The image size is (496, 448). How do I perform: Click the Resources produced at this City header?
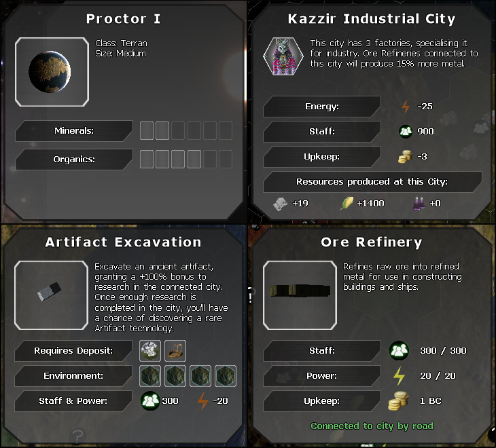point(372,182)
